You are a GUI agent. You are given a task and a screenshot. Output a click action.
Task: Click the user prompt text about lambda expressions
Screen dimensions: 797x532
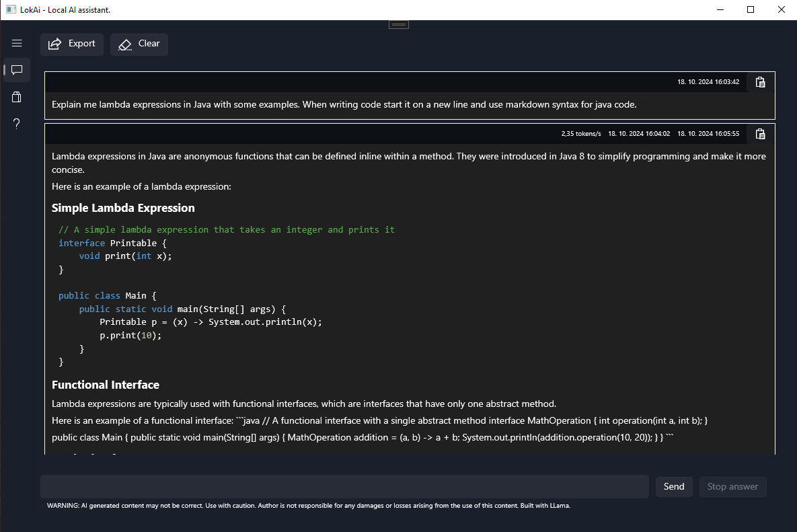(344, 105)
